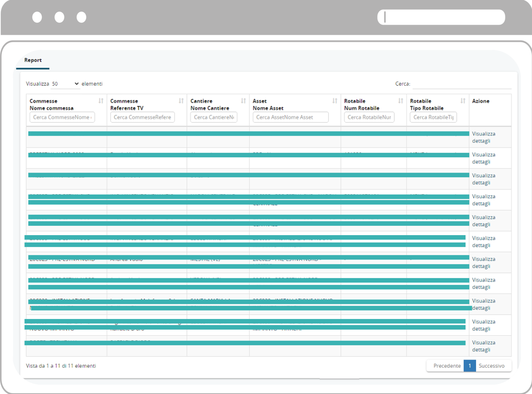The width and height of the screenshot is (532, 394).
Task: Select the Report tab
Action: [x=33, y=60]
